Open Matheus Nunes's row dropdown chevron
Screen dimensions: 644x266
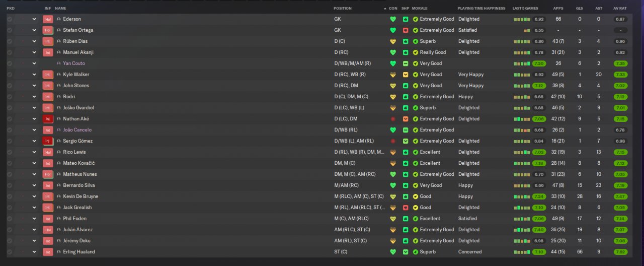pos(34,174)
